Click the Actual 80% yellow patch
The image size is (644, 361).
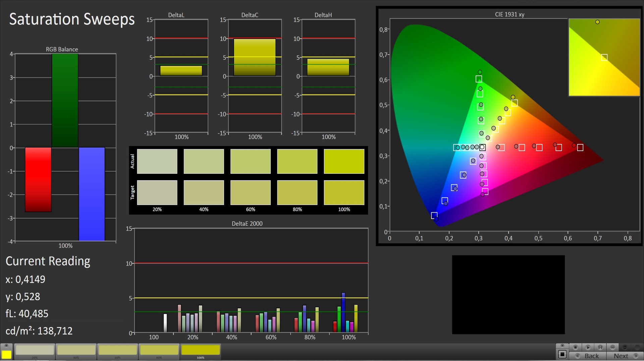click(297, 161)
